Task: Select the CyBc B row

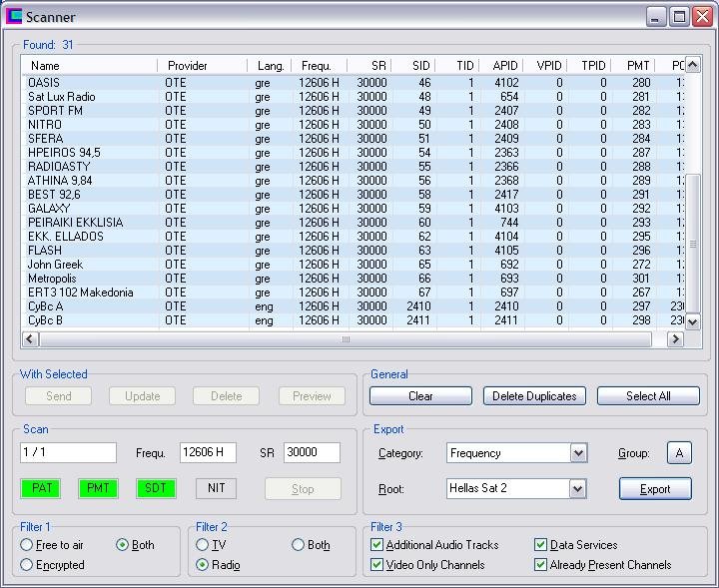Action: point(354,320)
